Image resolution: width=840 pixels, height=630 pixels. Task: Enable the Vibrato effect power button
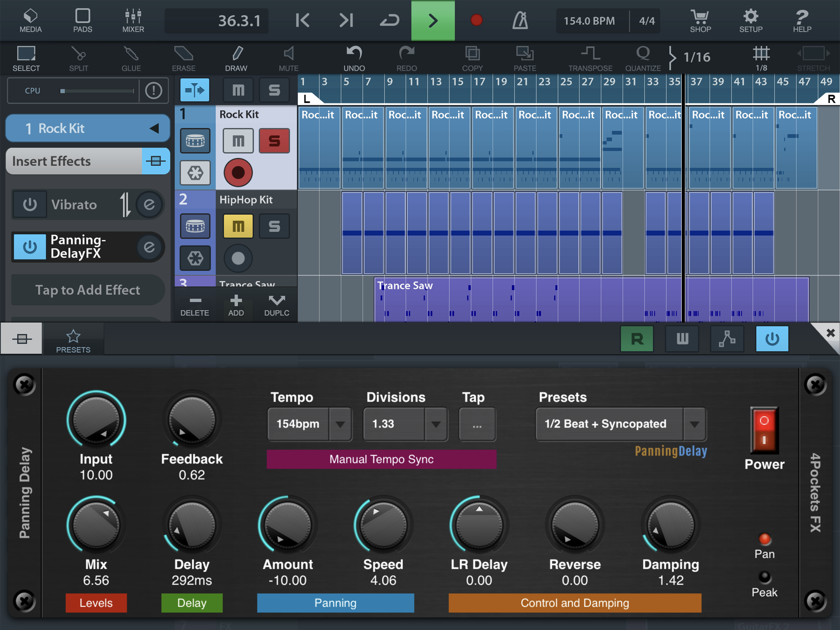[30, 205]
